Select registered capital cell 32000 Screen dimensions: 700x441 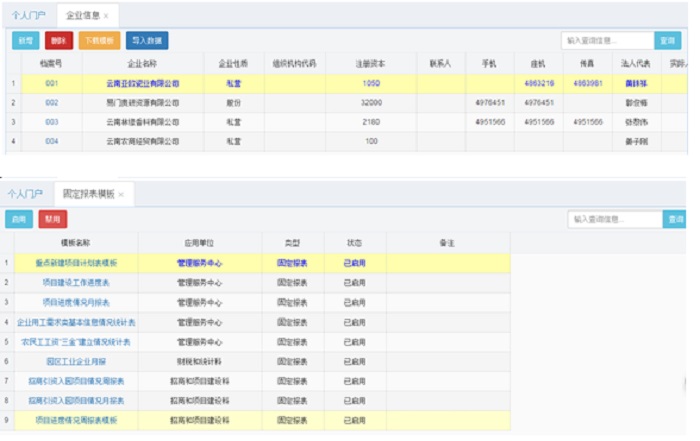pos(371,103)
